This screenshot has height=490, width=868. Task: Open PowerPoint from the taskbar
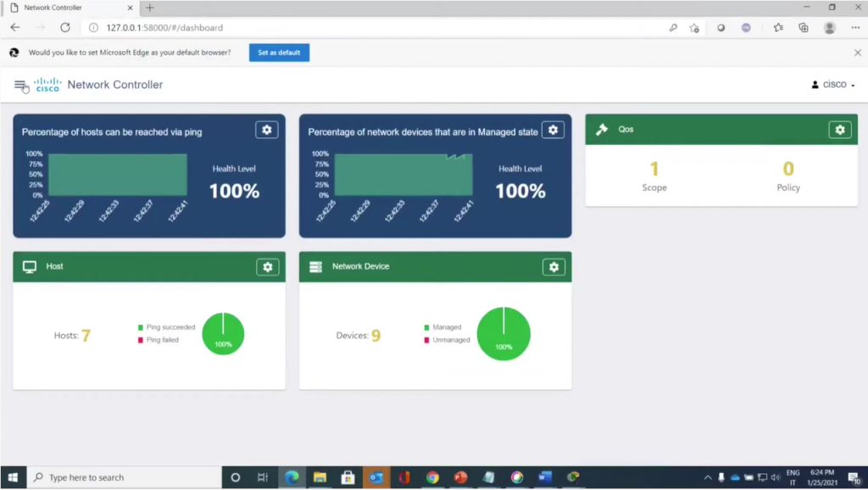click(x=460, y=477)
